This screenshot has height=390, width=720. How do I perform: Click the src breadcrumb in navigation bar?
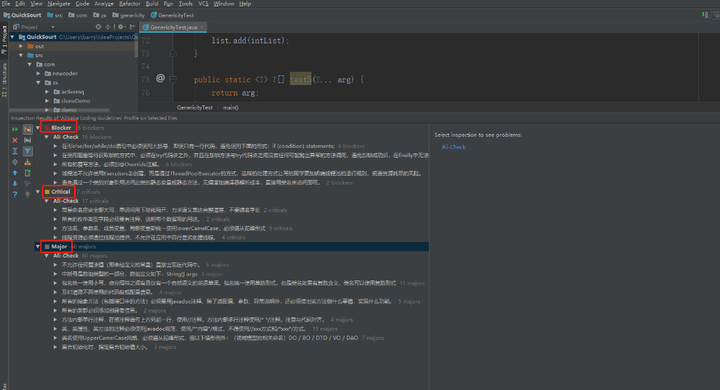coord(55,15)
